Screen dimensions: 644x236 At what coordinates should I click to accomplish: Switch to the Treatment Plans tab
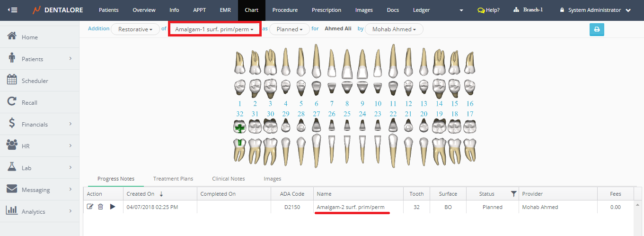(x=173, y=179)
